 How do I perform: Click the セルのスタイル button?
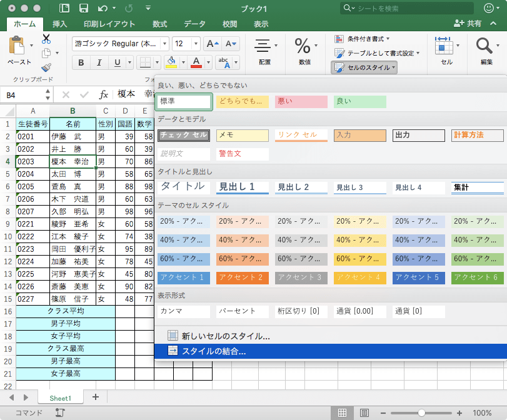click(364, 67)
